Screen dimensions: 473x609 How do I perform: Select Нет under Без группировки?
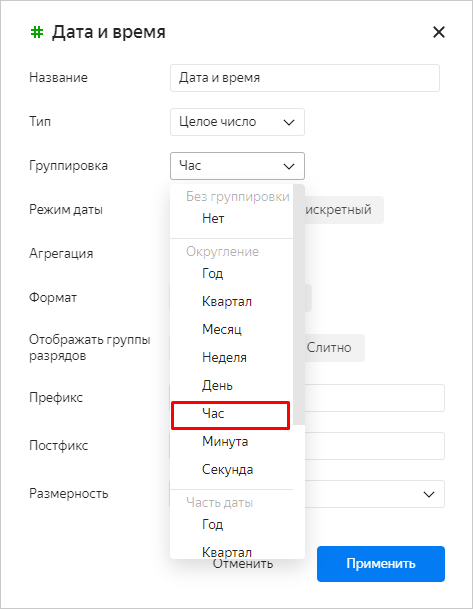231,219
